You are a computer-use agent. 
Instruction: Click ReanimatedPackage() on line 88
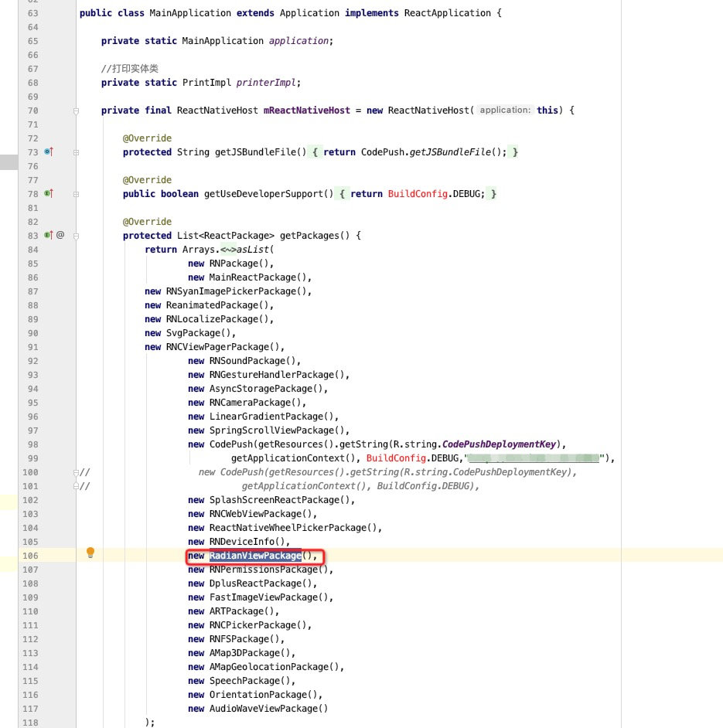217,305
